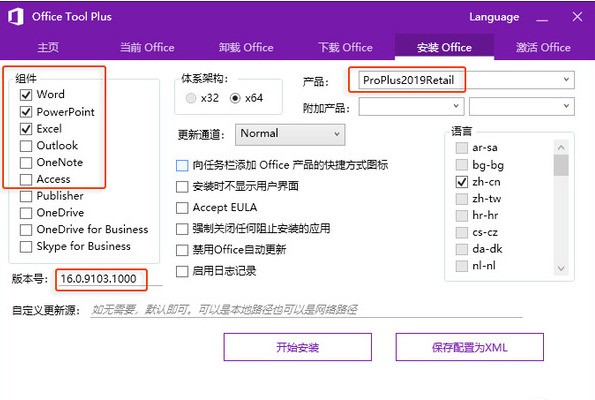Image resolution: width=595 pixels, height=400 pixels.
Task: Go to the 下载 Office tab
Action: pyautogui.click(x=345, y=47)
